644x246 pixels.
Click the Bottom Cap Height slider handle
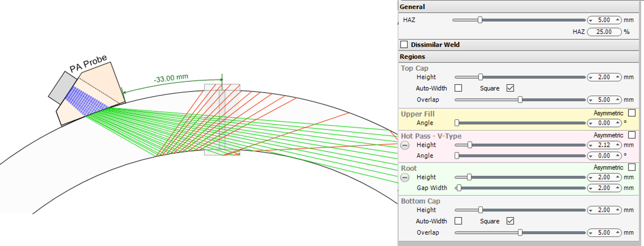pyautogui.click(x=480, y=210)
